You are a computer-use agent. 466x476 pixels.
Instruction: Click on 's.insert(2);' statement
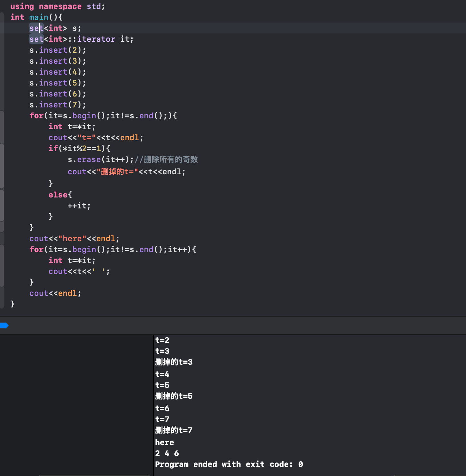58,50
